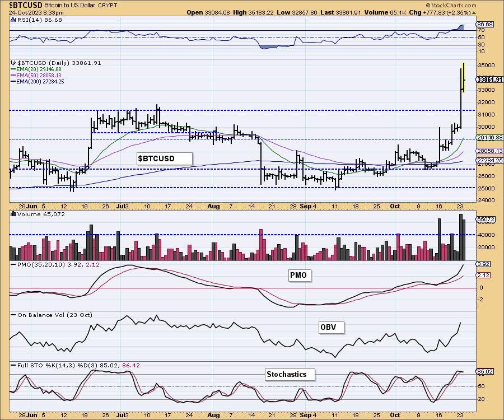This screenshot has height=420, width=504.
Task: Click the 3.92 PMO right-axis tag
Action: 483,264
